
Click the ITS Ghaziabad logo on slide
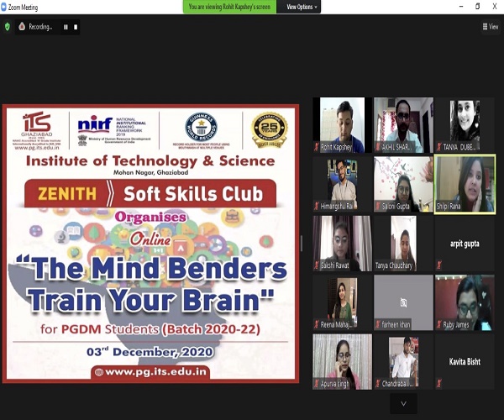pyautogui.click(x=37, y=130)
